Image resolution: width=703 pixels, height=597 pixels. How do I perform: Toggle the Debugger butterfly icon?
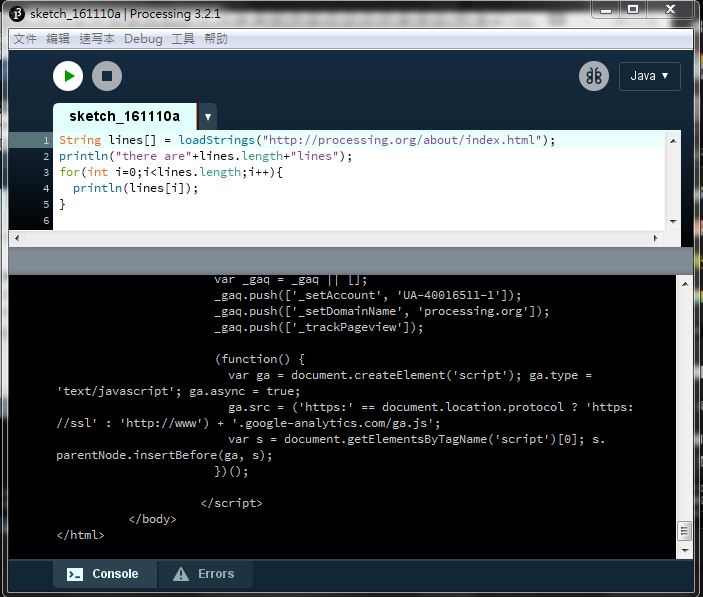point(594,76)
